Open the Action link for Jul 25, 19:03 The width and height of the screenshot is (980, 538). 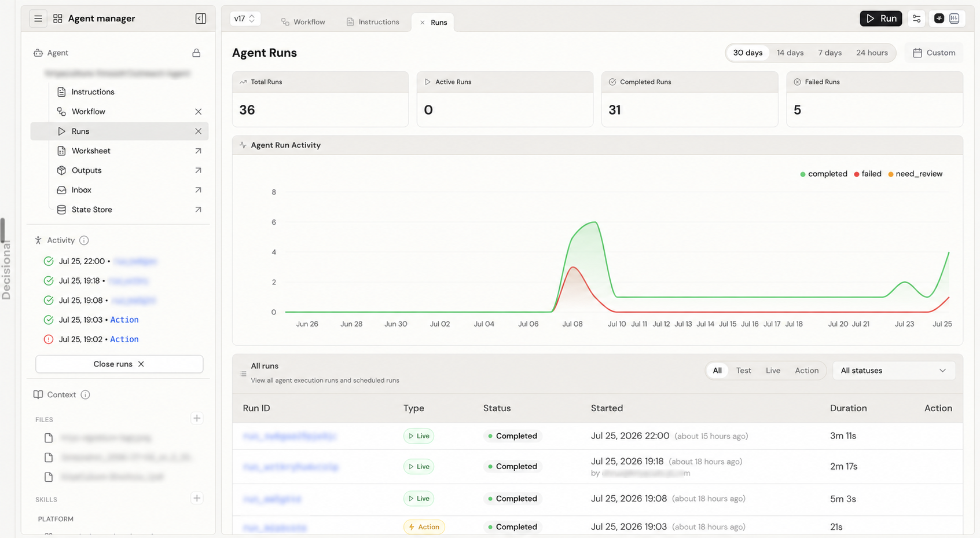tap(124, 320)
